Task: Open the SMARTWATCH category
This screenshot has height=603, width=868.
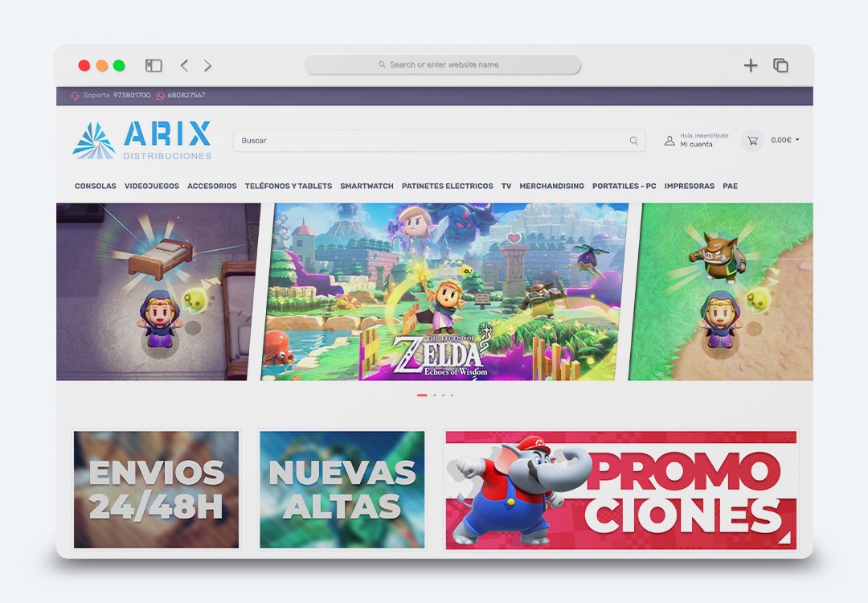Action: [x=367, y=186]
